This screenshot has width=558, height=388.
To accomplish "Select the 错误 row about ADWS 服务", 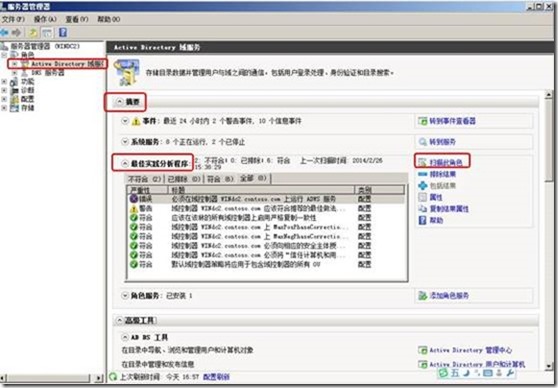I will click(266, 199).
